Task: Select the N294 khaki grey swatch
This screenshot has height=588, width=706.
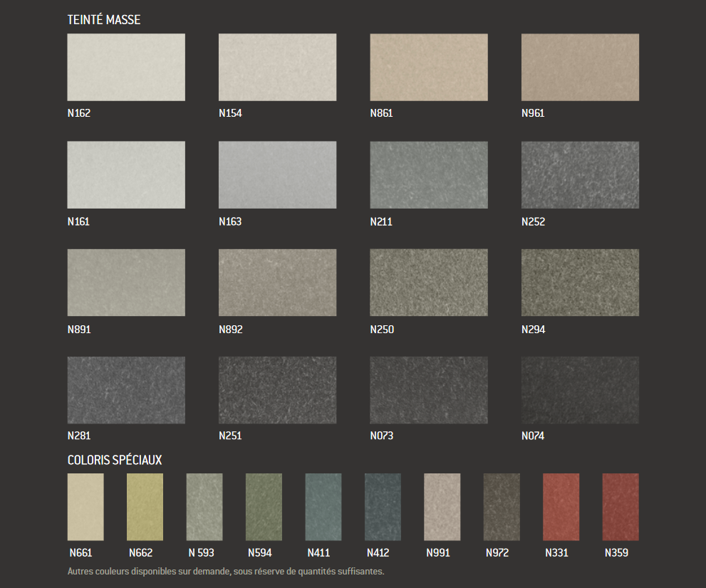Action: tap(580, 282)
